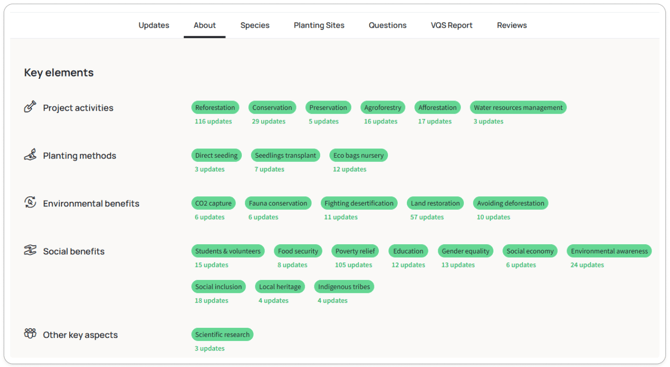This screenshot has width=670, height=367.
Task: Choose the Fighting desertification tag
Action: [359, 203]
